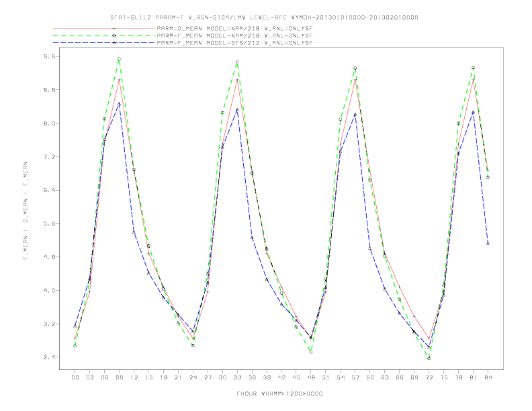Image resolution: width=532 pixels, height=411 pixels.
Task: Click green circle data marker at hour 48 minimum
Action: pos(311,352)
